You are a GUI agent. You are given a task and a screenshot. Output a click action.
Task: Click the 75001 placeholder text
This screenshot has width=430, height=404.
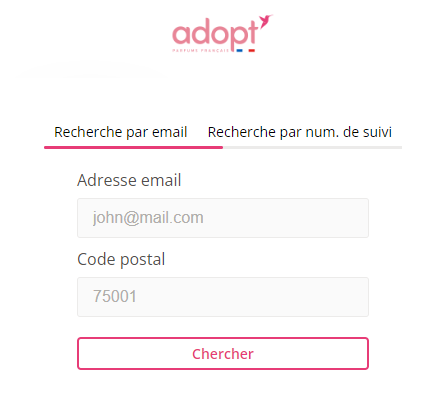pos(115,296)
